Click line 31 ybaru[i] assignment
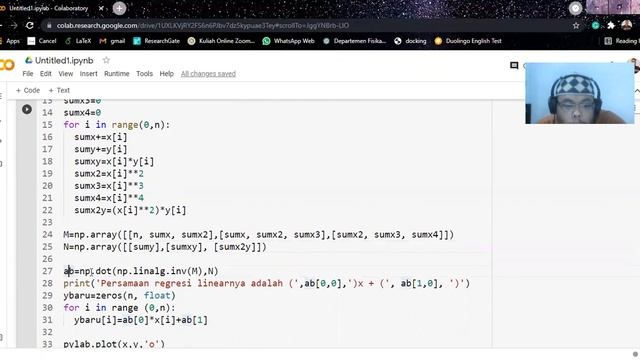 pyautogui.click(x=141, y=320)
